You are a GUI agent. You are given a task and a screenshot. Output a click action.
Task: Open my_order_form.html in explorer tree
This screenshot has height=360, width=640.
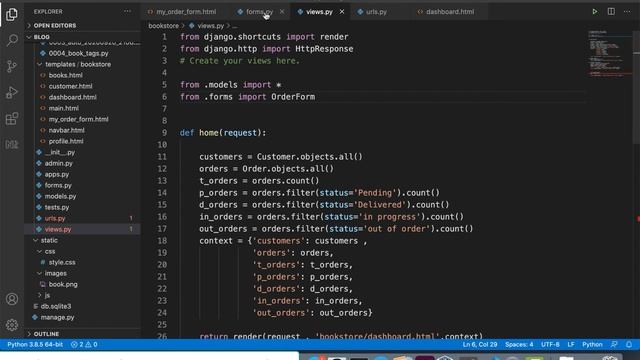click(x=78, y=120)
